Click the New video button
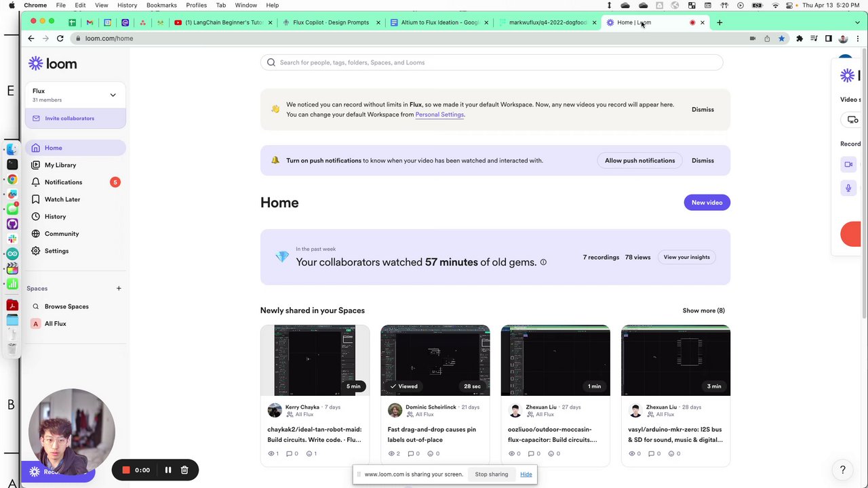 [x=707, y=203]
